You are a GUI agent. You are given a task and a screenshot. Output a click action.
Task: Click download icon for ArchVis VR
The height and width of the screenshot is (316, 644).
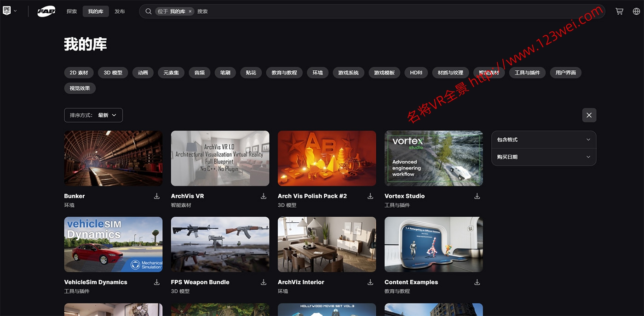[264, 196]
